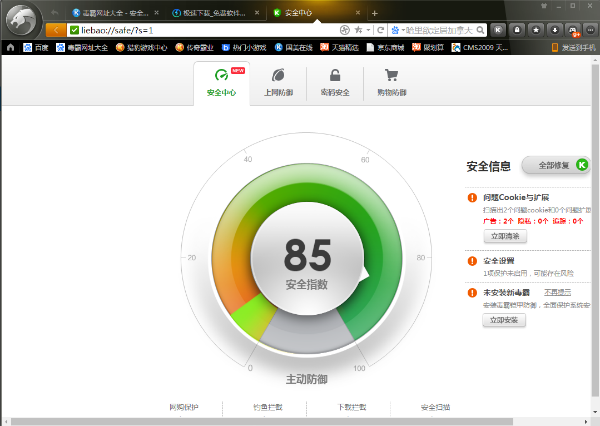
Task: Click the address bar showing liebao://safe/
Action: pos(200,30)
